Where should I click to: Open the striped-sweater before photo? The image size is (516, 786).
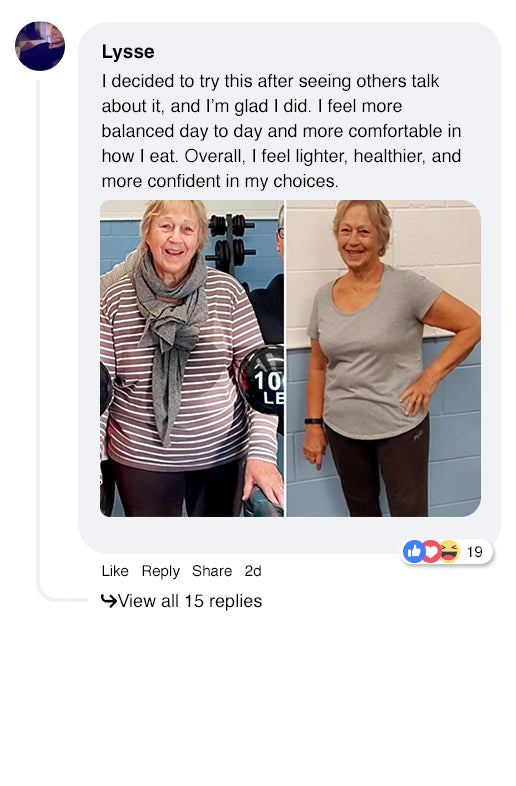coord(192,358)
